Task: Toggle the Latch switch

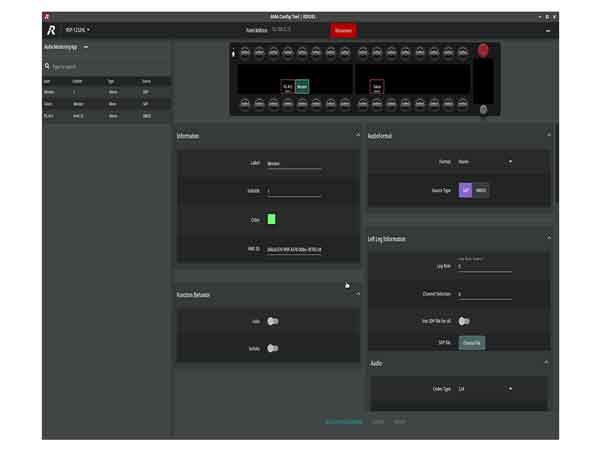Action: pos(273,321)
